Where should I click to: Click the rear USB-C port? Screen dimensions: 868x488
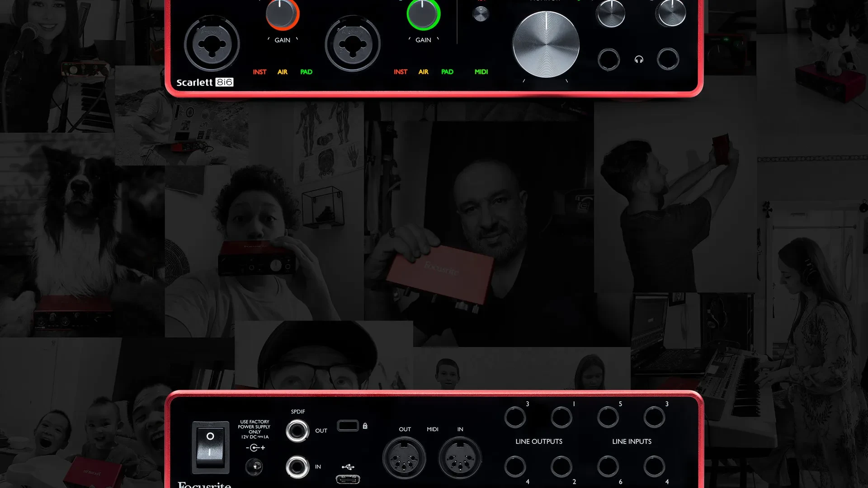click(348, 479)
